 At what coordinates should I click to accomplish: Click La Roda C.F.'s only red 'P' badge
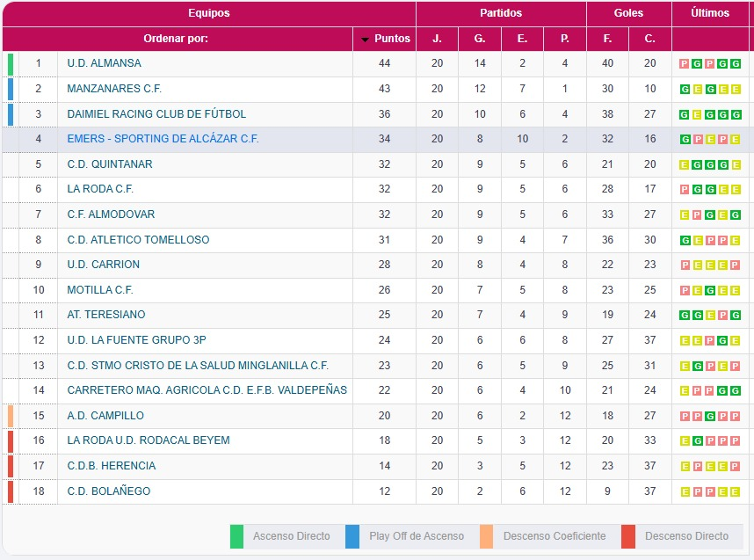(x=685, y=190)
